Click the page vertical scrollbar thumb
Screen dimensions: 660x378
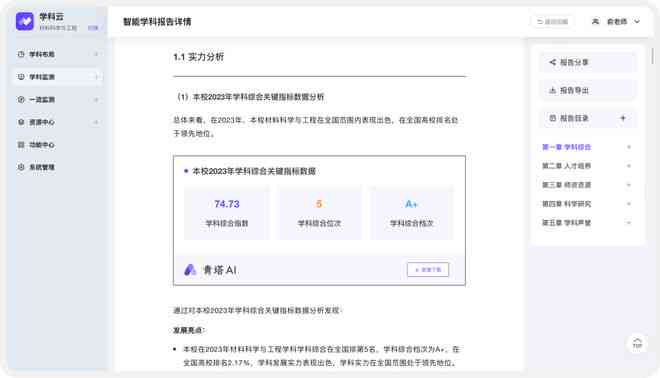652,56
